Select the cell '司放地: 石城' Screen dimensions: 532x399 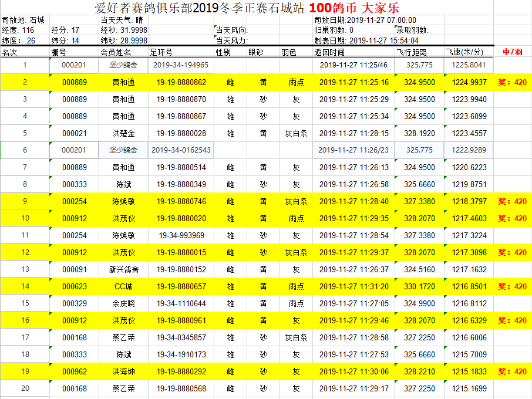(x=23, y=20)
